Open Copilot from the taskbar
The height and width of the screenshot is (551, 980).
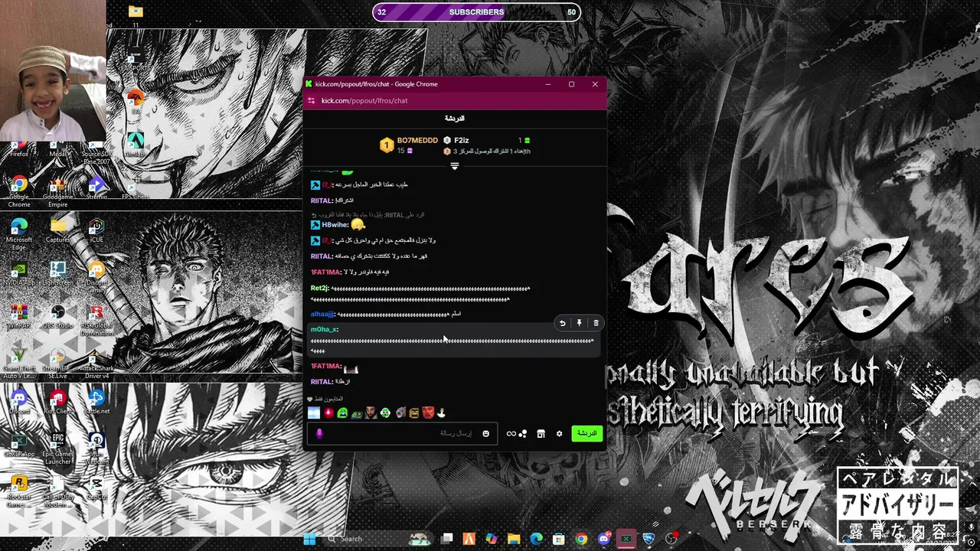(x=492, y=539)
